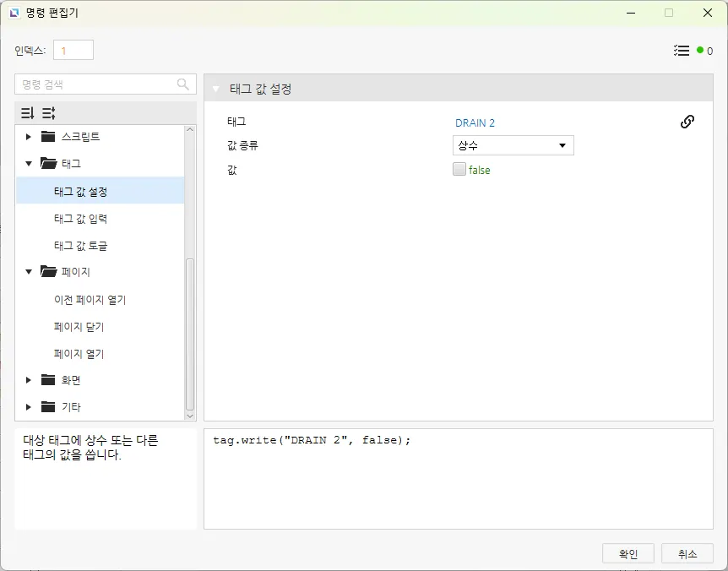Click the link icon beside DRAIN 2
The image size is (728, 571).
(x=687, y=122)
